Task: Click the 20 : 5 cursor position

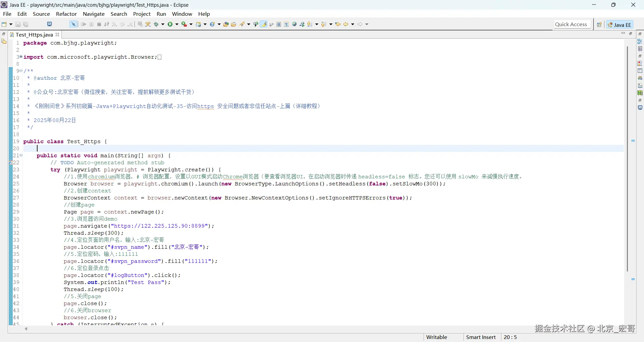Action: 510,337
